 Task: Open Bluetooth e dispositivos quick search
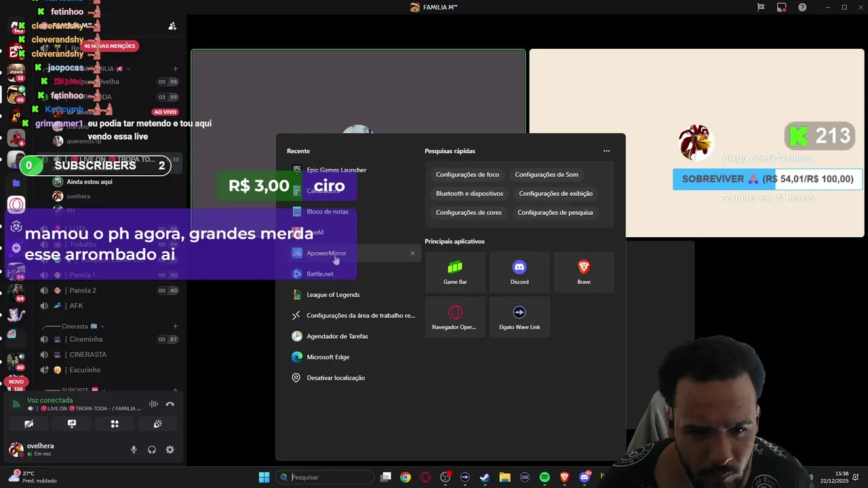[469, 193]
